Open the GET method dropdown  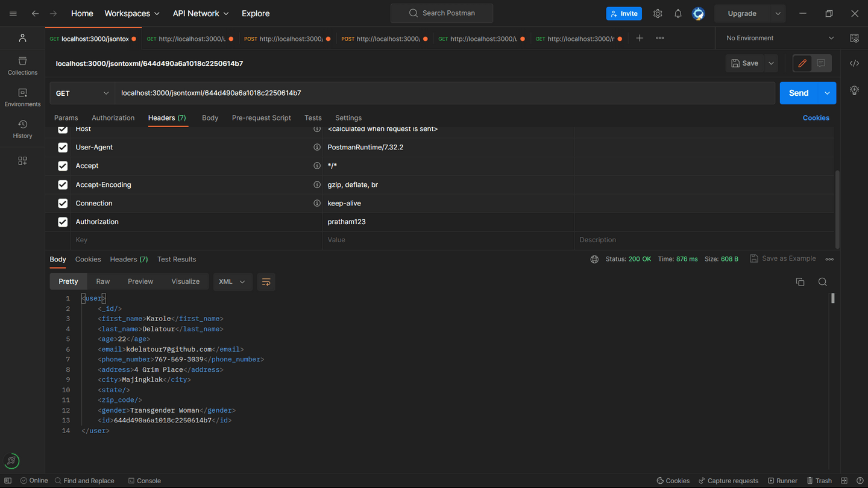83,93
